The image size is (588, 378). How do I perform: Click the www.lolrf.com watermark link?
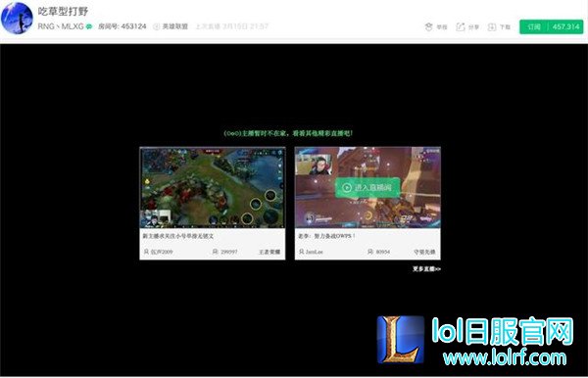[x=505, y=357]
